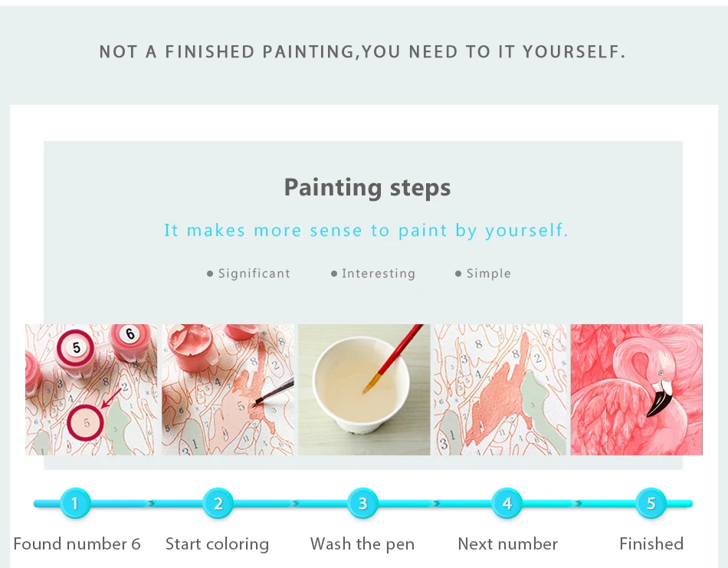Click step 5 circle on timeline
This screenshot has width=728, height=568.
pos(651,503)
